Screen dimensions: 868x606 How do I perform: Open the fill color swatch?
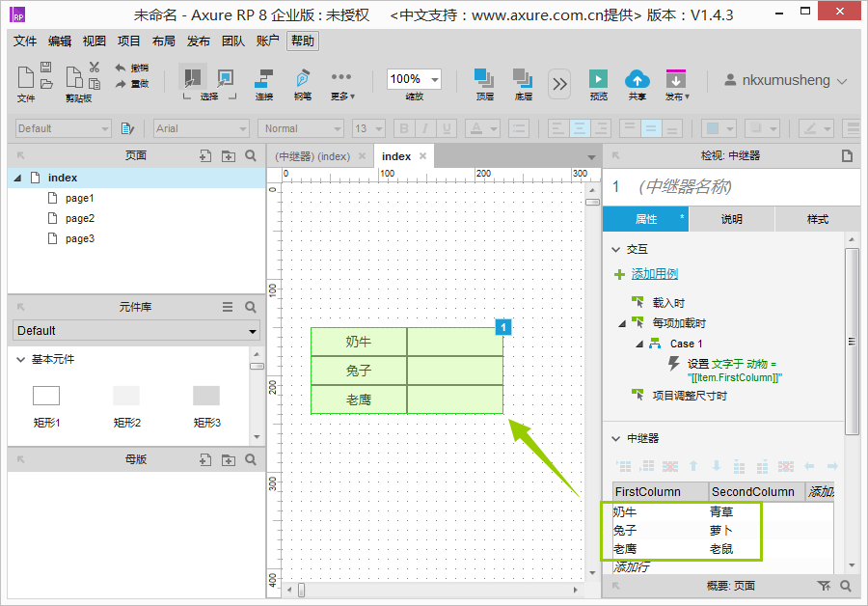(719, 128)
